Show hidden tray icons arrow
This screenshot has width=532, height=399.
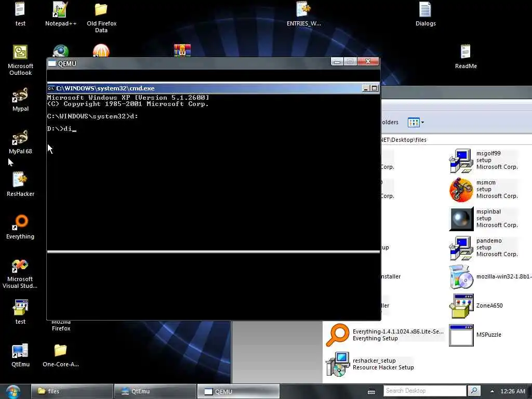pyautogui.click(x=492, y=391)
